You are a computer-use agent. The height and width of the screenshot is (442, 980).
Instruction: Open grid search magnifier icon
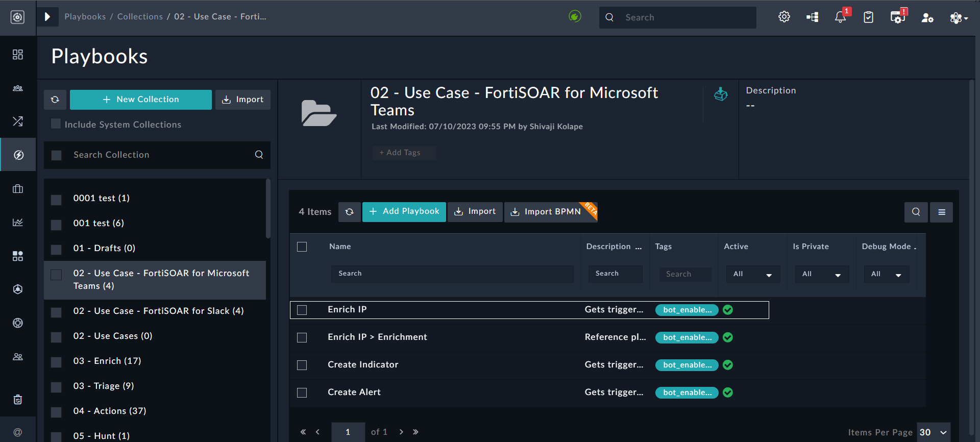tap(916, 212)
